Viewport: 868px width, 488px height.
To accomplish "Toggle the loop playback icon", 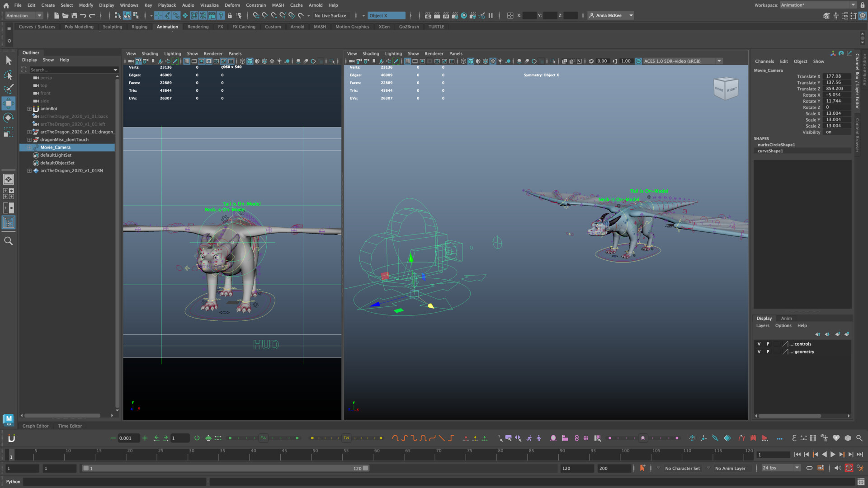I will coord(809,468).
